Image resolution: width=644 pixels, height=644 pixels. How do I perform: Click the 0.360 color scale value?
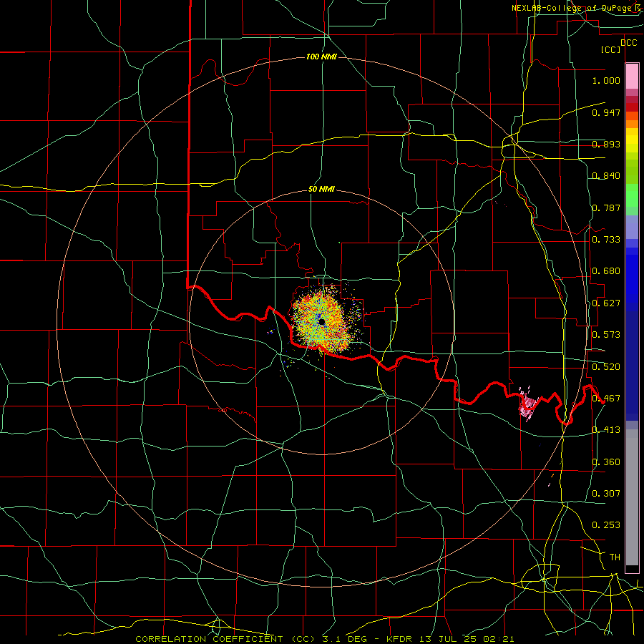pos(606,462)
